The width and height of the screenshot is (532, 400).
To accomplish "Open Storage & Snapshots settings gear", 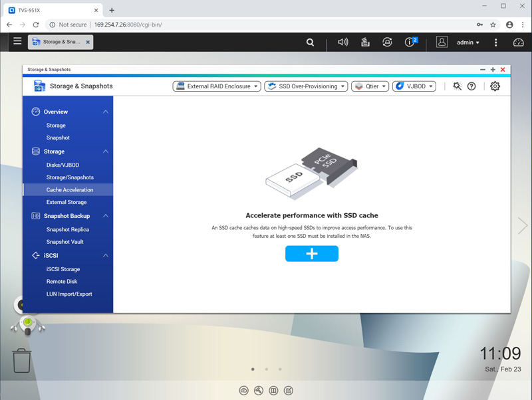I will click(x=495, y=86).
